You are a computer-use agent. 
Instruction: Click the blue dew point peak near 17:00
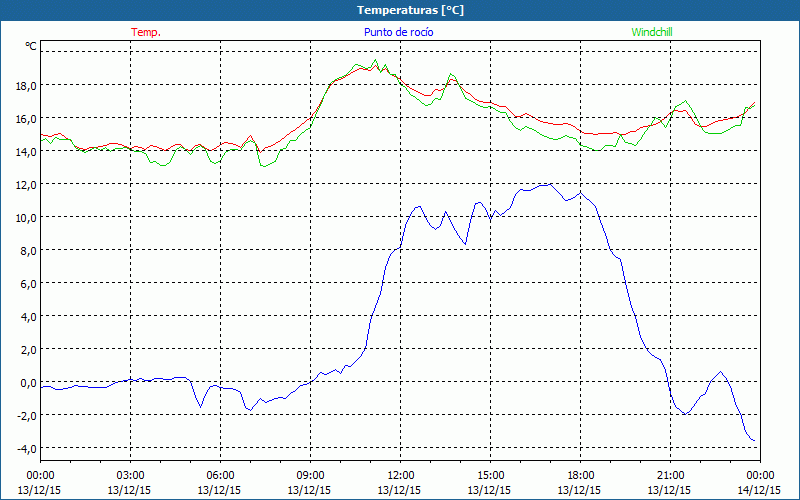(551, 184)
